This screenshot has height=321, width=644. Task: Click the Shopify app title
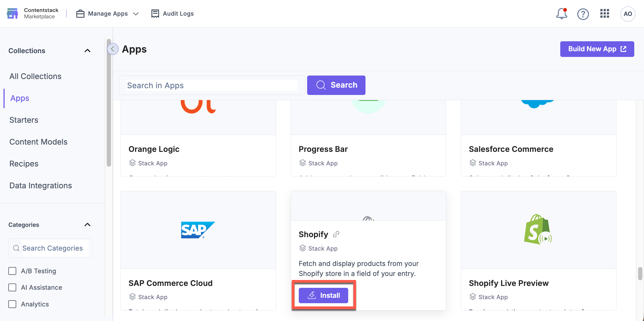[x=313, y=234]
